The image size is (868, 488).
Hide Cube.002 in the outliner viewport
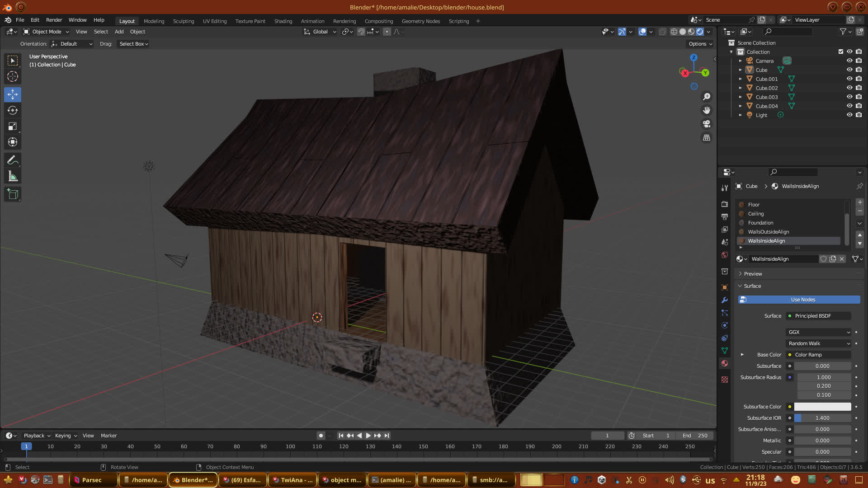click(x=849, y=88)
